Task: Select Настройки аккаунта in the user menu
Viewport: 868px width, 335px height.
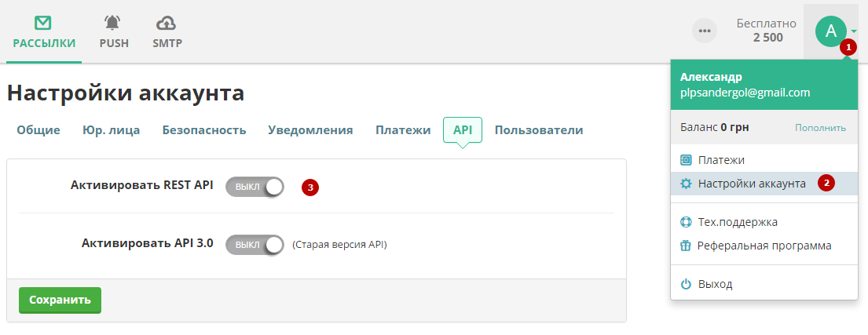Action: coord(752,184)
